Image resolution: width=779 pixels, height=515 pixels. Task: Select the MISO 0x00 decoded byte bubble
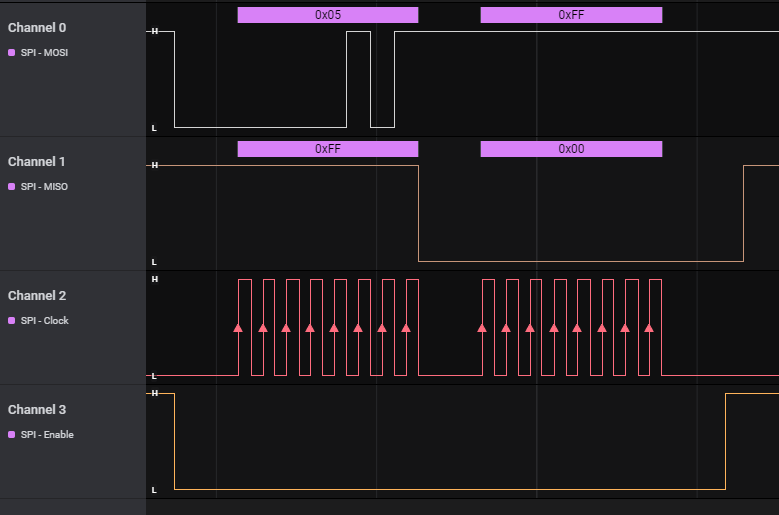click(571, 149)
